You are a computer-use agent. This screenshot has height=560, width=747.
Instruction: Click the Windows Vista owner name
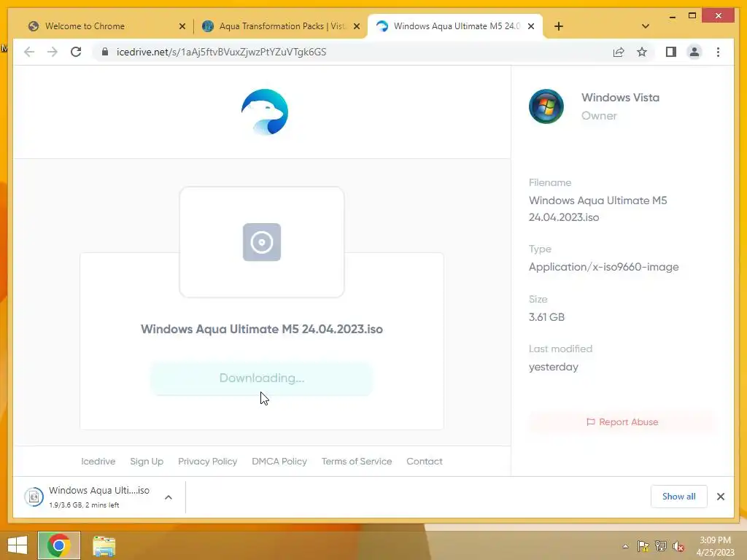pyautogui.click(x=620, y=98)
